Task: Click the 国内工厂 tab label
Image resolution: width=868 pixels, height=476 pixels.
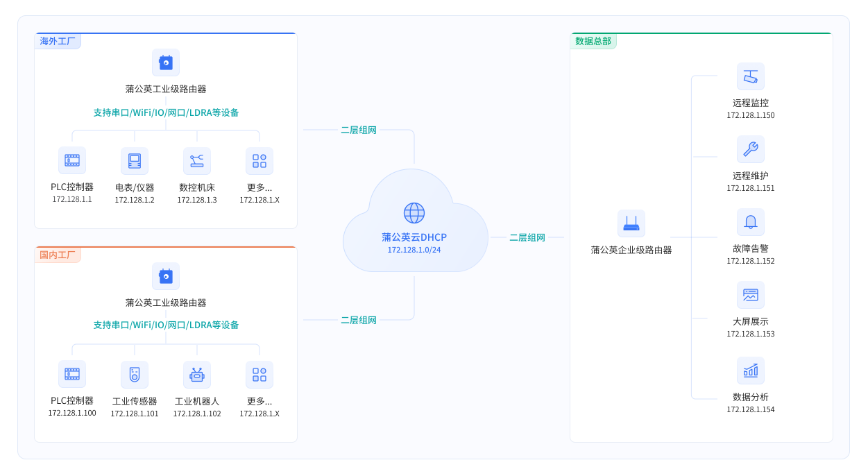Action: pos(58,255)
